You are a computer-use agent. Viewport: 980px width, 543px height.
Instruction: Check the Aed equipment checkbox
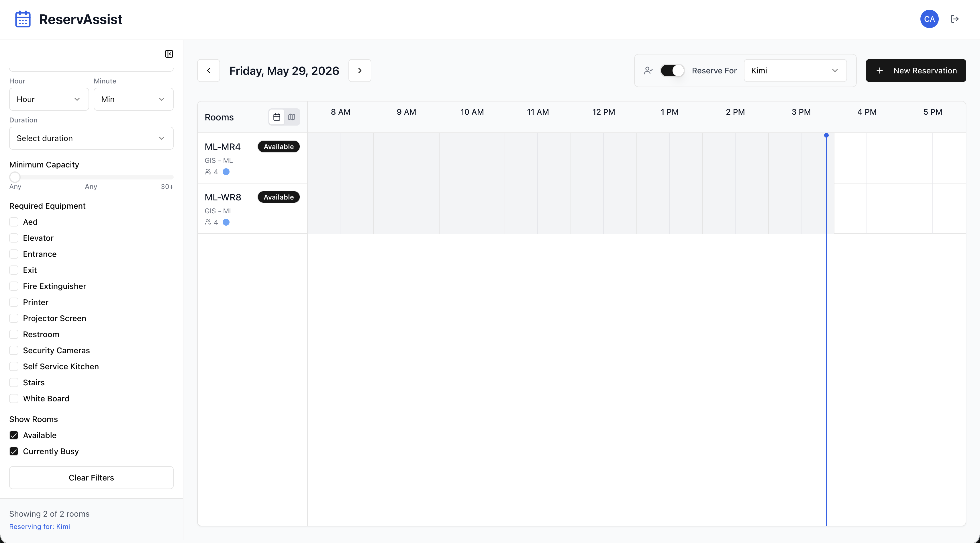click(14, 222)
